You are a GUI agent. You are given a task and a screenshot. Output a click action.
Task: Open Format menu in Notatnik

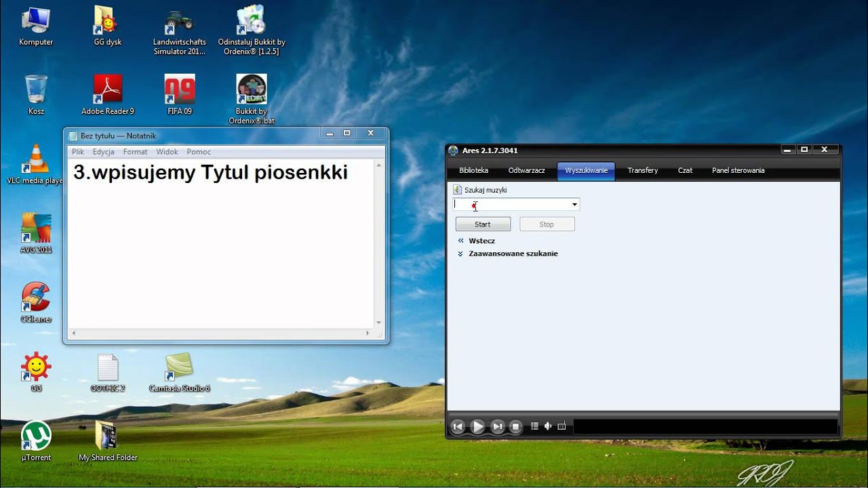[x=135, y=152]
